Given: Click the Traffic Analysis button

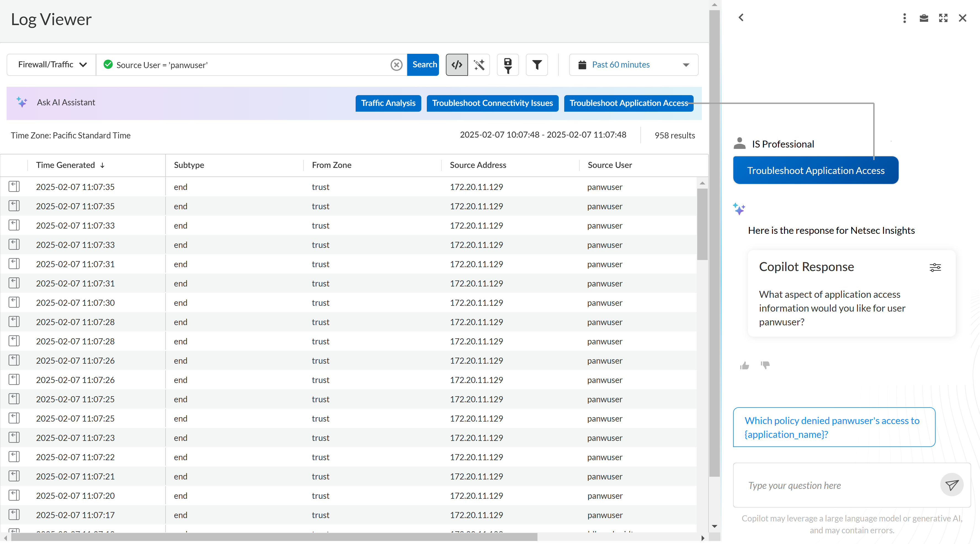Looking at the screenshot, I should pyautogui.click(x=388, y=103).
